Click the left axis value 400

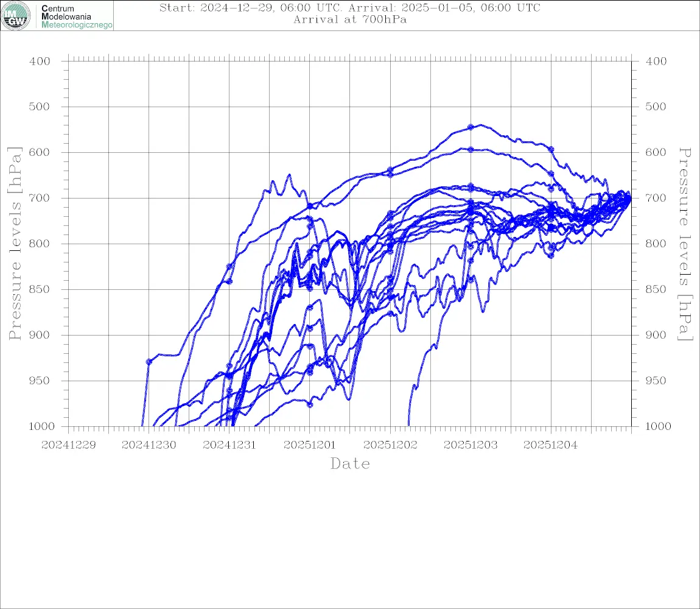(40, 62)
